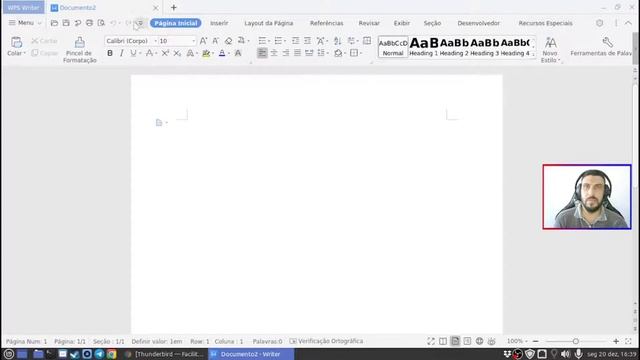Toggle Underline formatting
The width and height of the screenshot is (640, 360).
(133, 53)
